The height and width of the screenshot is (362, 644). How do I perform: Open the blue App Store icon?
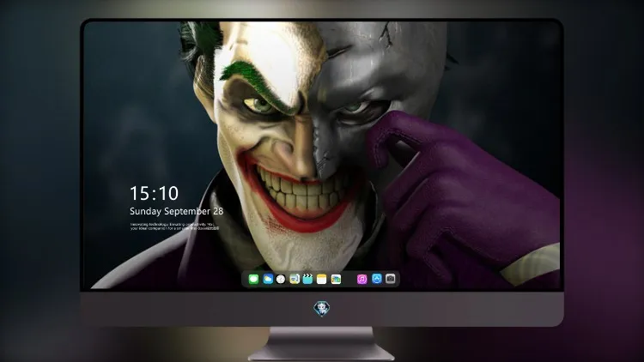point(377,279)
